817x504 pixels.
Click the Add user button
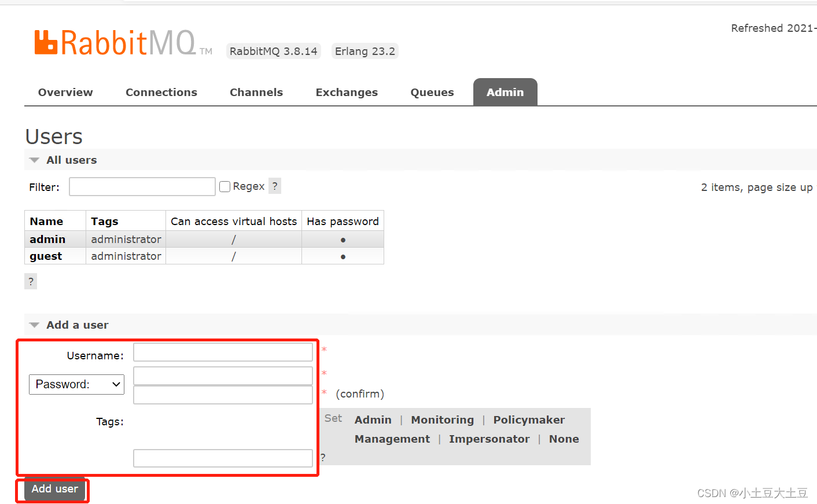55,489
